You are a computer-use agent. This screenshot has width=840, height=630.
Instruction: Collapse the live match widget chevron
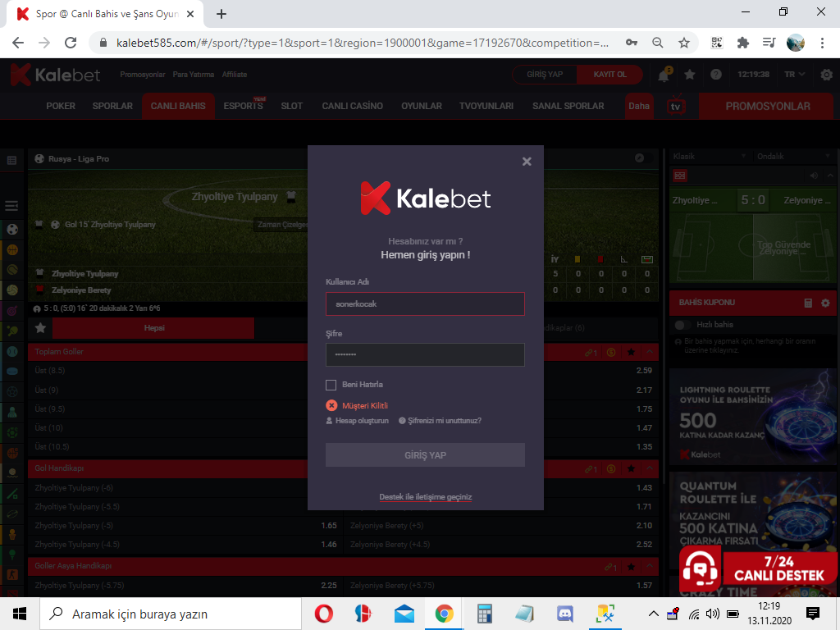point(830,176)
